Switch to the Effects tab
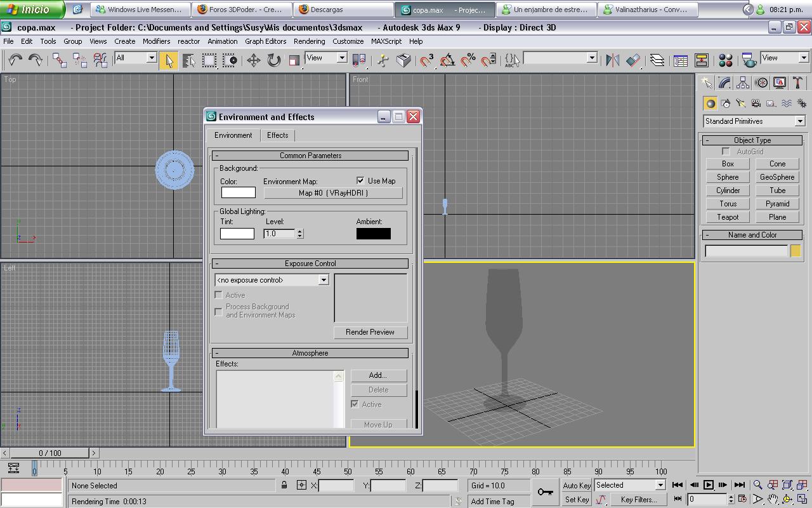 277,135
